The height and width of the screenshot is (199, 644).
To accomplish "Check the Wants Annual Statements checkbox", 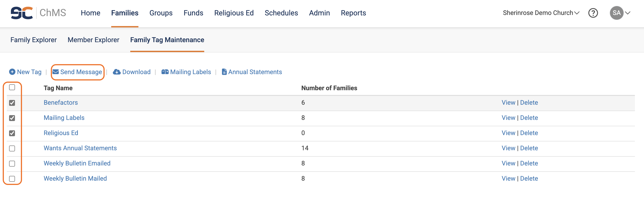I will [12, 148].
